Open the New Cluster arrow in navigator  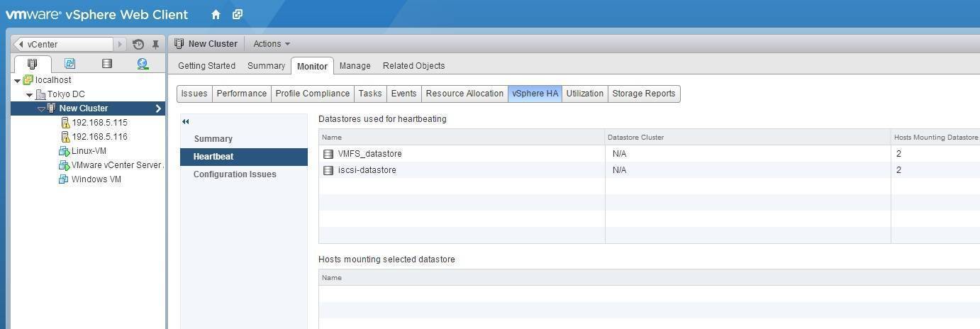click(158, 108)
